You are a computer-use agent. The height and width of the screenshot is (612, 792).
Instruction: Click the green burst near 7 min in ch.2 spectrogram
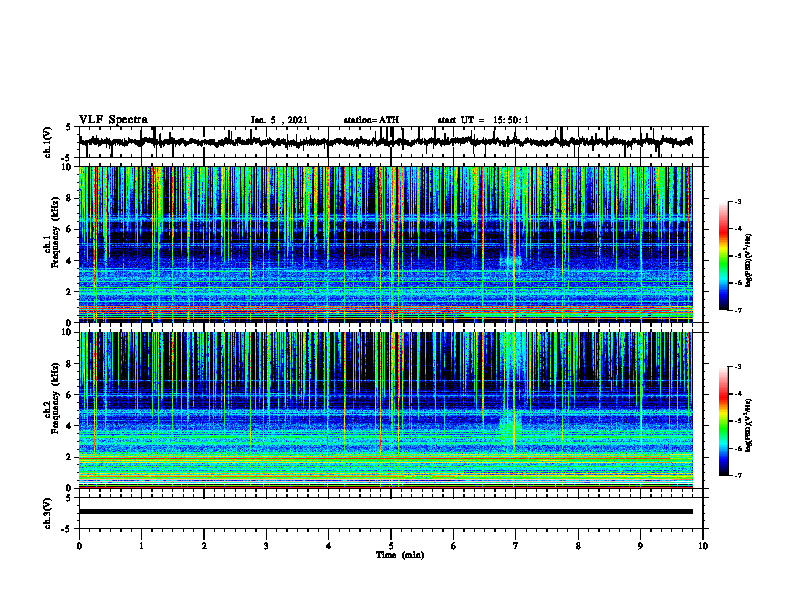pos(510,427)
